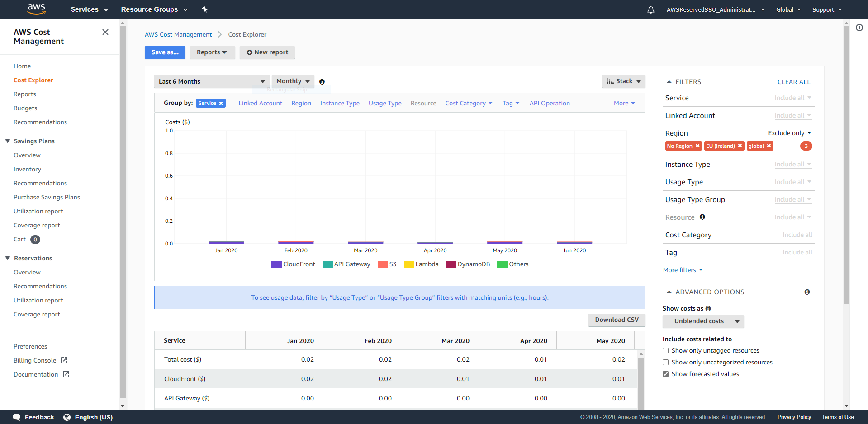Screen dimensions: 868x424
Task: Open the info panel icon at top right
Action: pyautogui.click(x=859, y=28)
